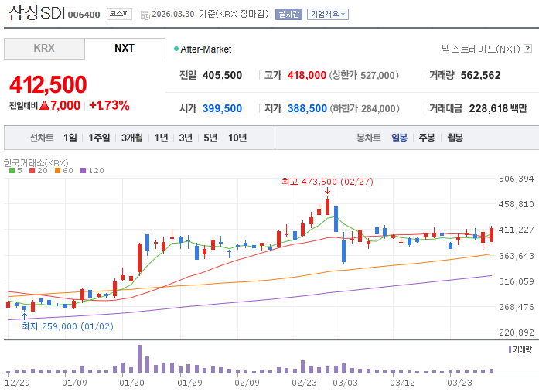
Task: Show the 5년 line chart
Action: coord(210,138)
